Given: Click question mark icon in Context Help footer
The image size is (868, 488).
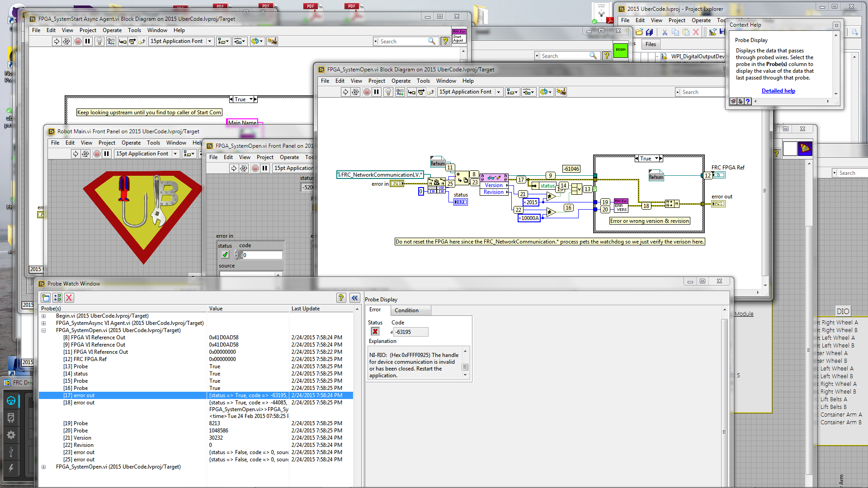Looking at the screenshot, I should point(748,102).
